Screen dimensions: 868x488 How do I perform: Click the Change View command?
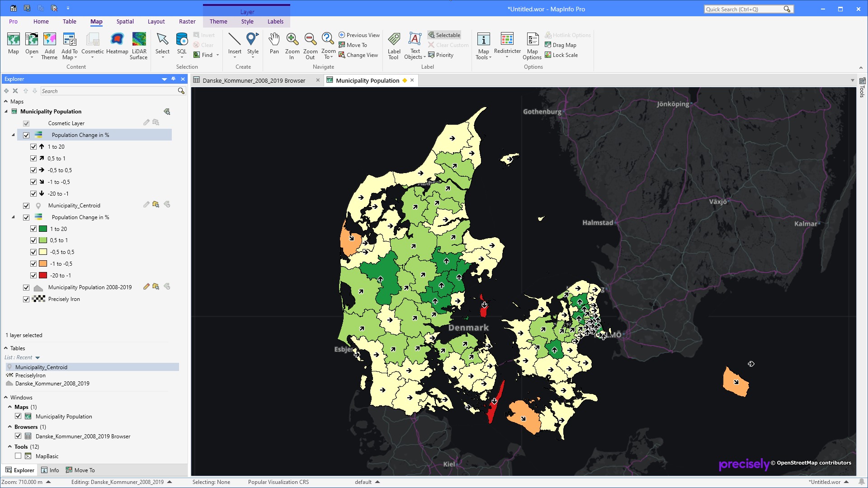359,55
